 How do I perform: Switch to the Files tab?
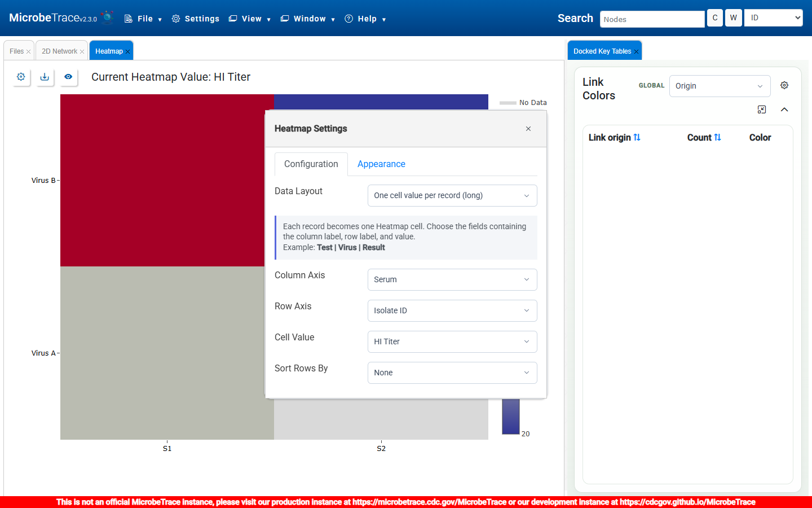16,51
